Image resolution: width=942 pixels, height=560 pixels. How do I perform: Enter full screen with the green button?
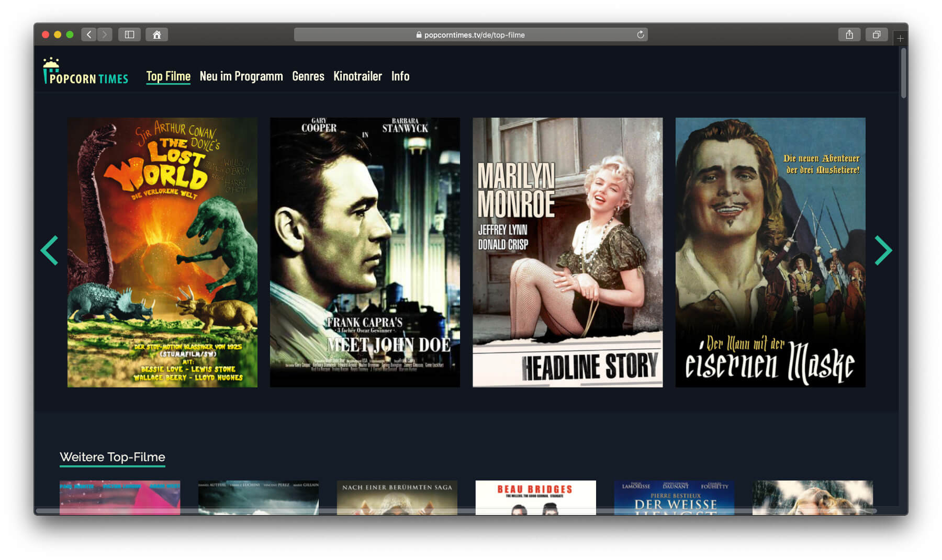click(x=70, y=35)
